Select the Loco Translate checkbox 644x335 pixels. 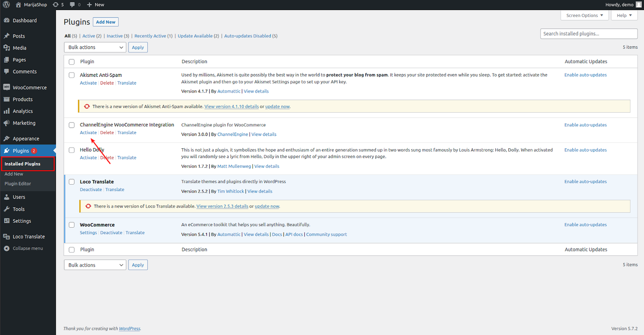(x=72, y=182)
